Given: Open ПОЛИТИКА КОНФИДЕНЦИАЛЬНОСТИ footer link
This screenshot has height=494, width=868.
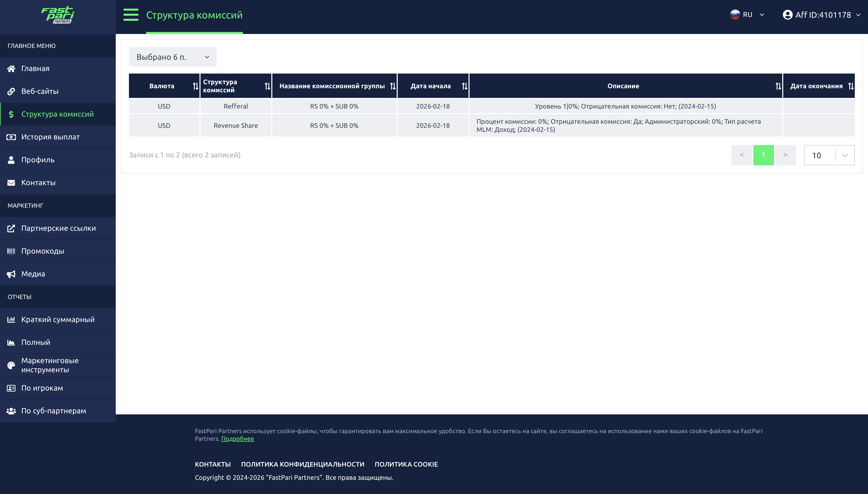Looking at the screenshot, I should tap(303, 464).
